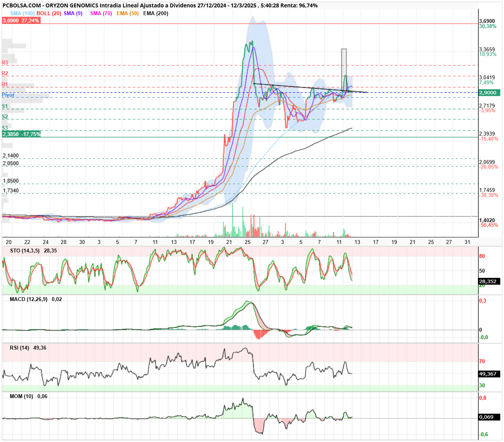Click the 1,7340 support level label
The width and height of the screenshot is (504, 442).
tap(11, 191)
